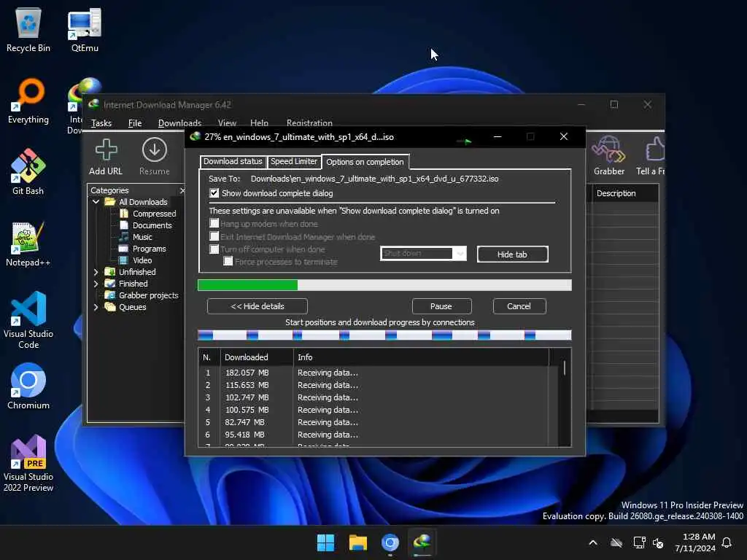Expand the Finished category
Viewport: 747px width, 560px height.
[x=96, y=284]
